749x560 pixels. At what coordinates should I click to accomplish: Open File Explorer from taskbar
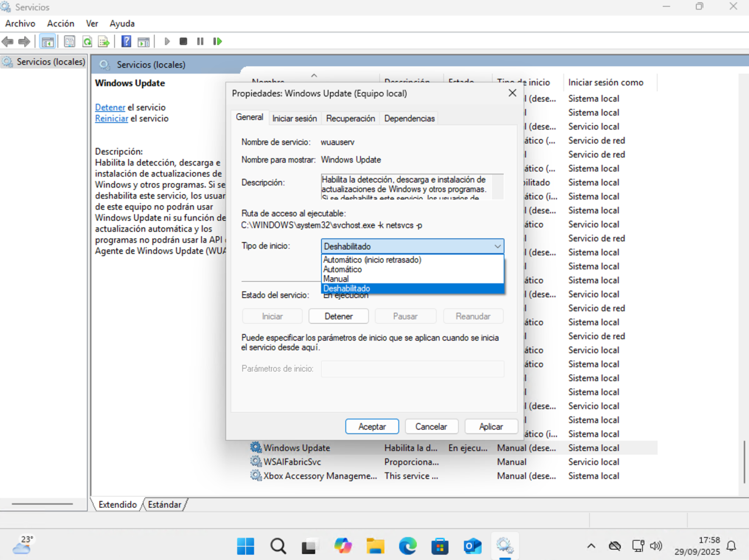tap(375, 546)
